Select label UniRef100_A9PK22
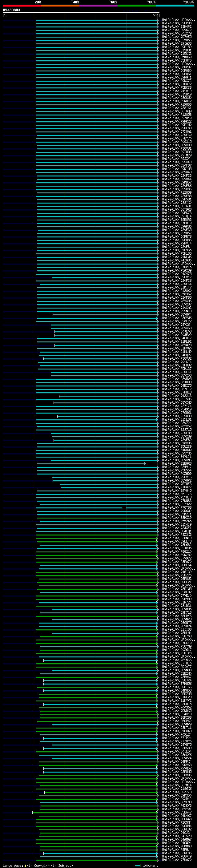This screenshot has width=197, height=868. point(177,121)
